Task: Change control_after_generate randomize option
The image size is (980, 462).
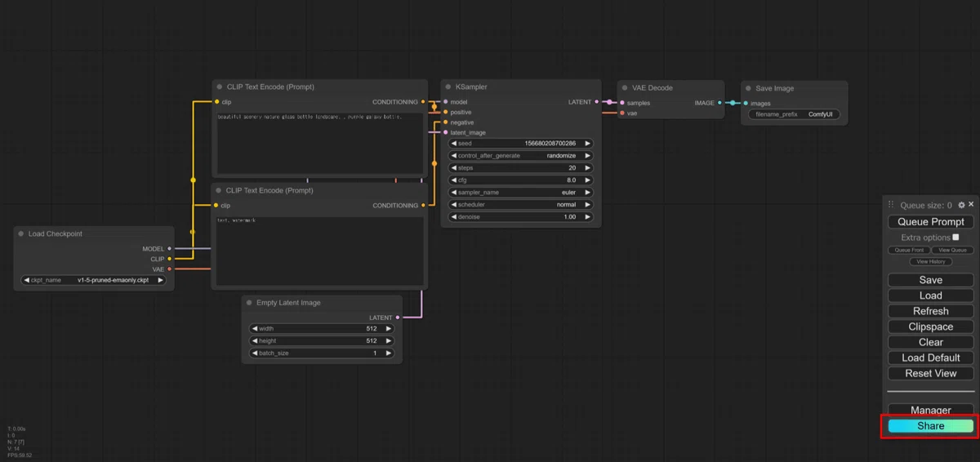Action: pos(521,156)
